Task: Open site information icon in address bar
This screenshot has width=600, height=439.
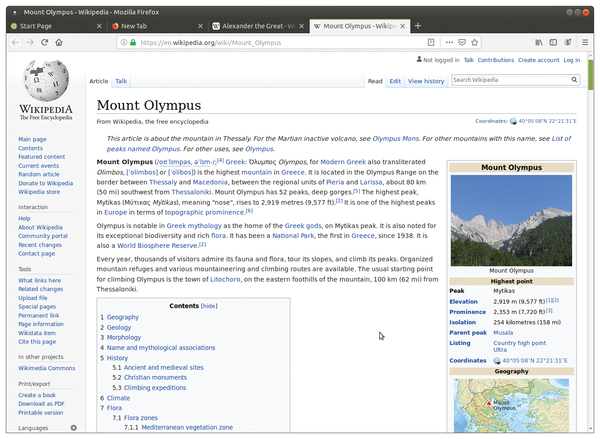Action: click(x=124, y=42)
